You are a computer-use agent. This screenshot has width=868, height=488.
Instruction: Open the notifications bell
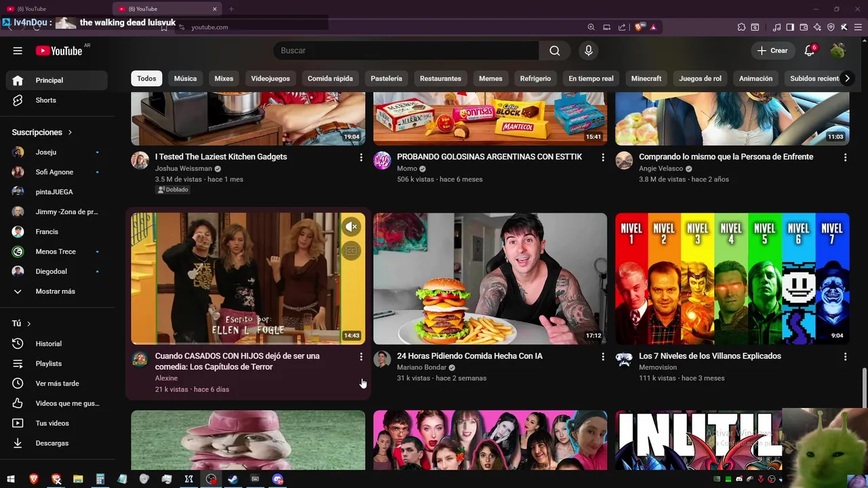coord(809,51)
